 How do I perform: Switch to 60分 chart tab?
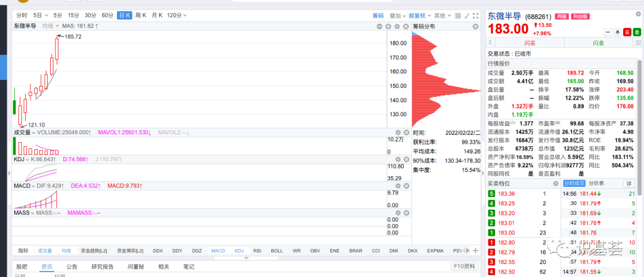tap(107, 16)
